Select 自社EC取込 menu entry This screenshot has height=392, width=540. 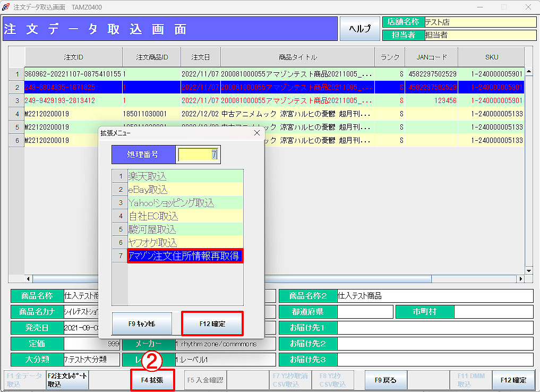pyautogui.click(x=185, y=216)
